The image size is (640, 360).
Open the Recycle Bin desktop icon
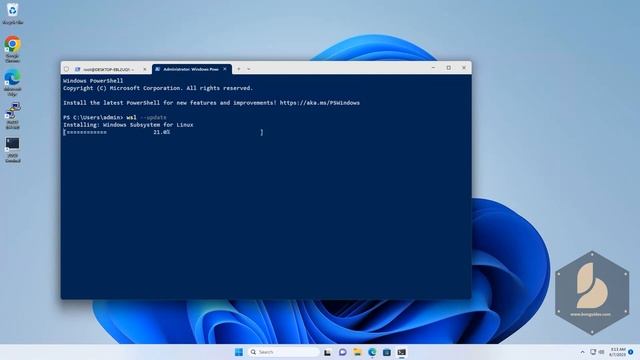click(x=13, y=13)
